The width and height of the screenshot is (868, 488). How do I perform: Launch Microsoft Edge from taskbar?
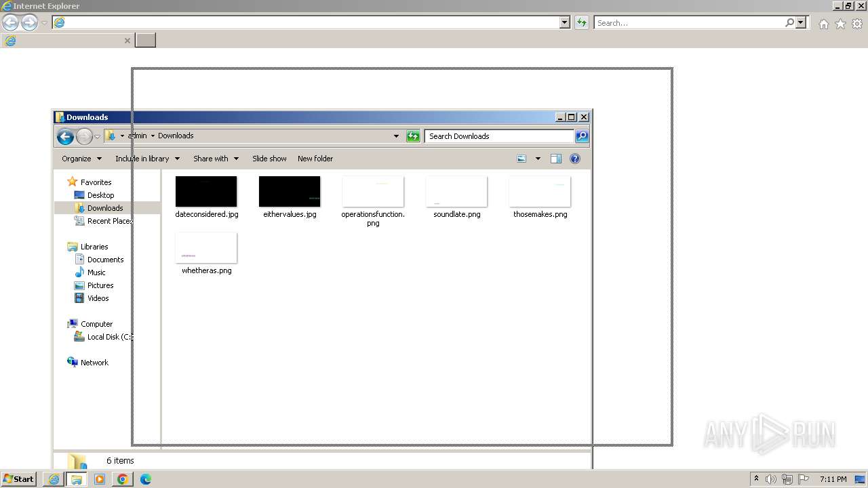(145, 479)
